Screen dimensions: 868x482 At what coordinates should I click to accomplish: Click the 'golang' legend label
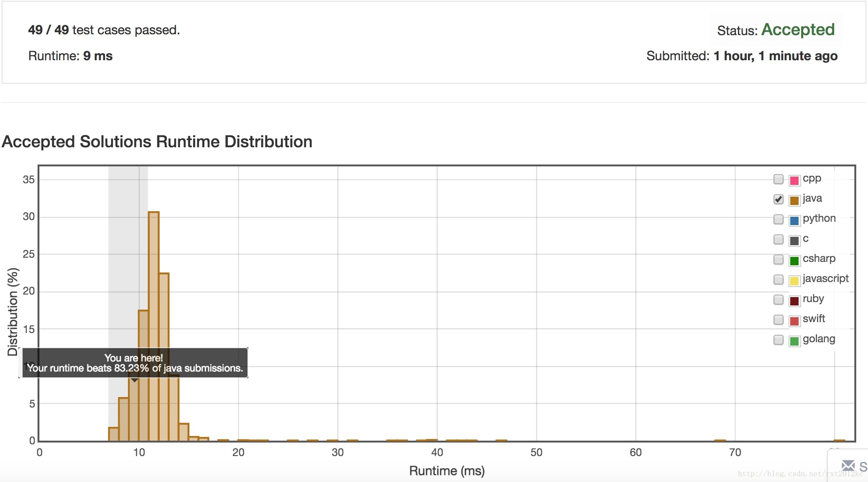[819, 339]
